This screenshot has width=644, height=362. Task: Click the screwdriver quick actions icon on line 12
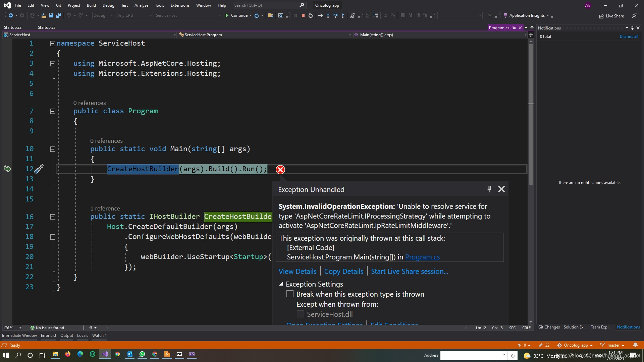pyautogui.click(x=39, y=169)
